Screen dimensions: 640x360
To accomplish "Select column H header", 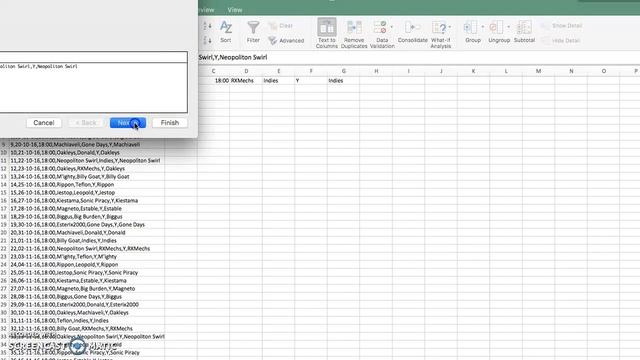I will coord(376,71).
